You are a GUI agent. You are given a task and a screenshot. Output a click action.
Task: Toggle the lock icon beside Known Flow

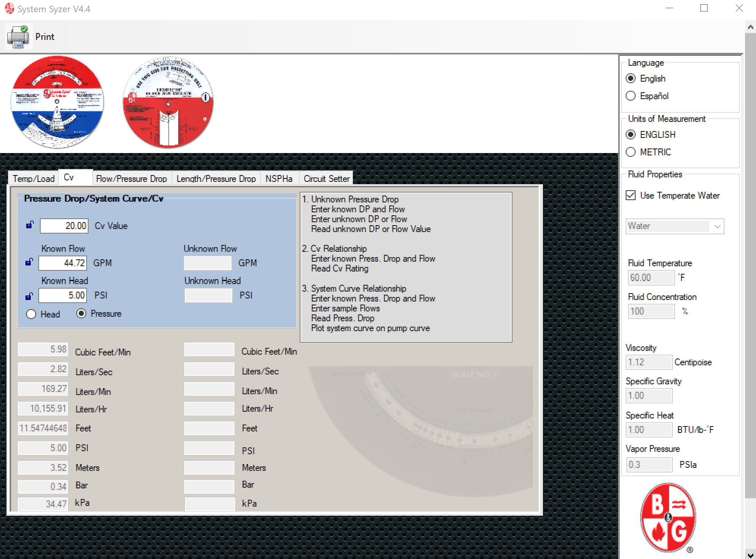point(29,262)
